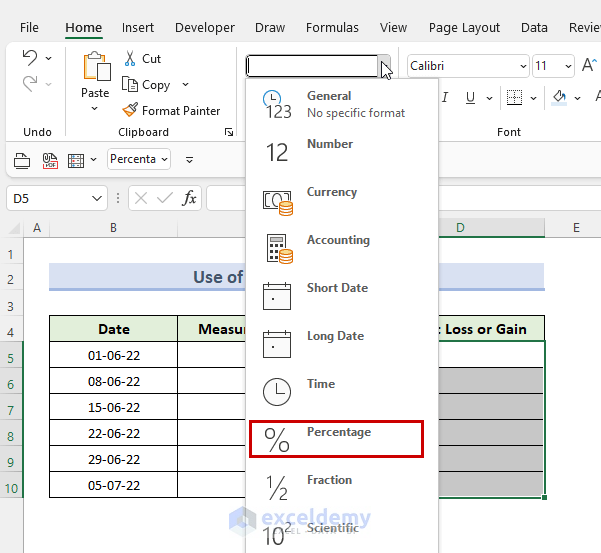Open the font size 11 dropdown

[x=568, y=66]
